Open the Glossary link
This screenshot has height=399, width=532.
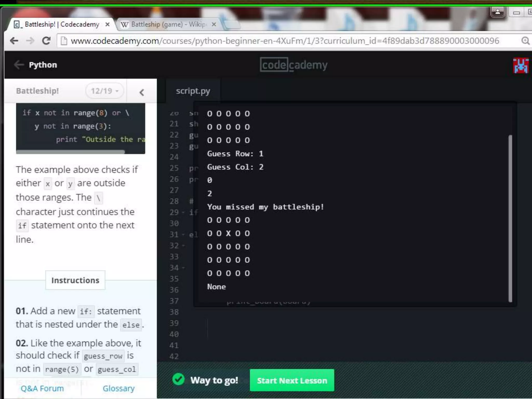tap(118, 388)
